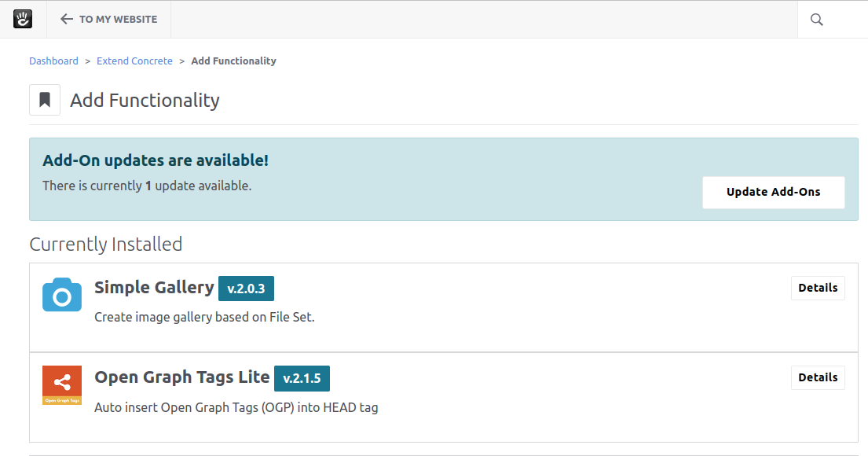Click the Open Graph Tags Lite title
This screenshot has width=868, height=456.
pyautogui.click(x=182, y=377)
